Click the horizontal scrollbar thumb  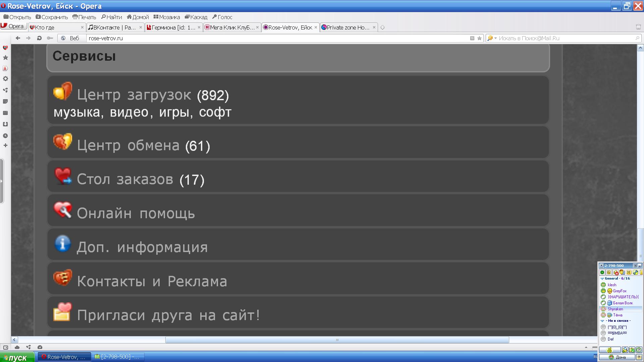[x=337, y=340]
